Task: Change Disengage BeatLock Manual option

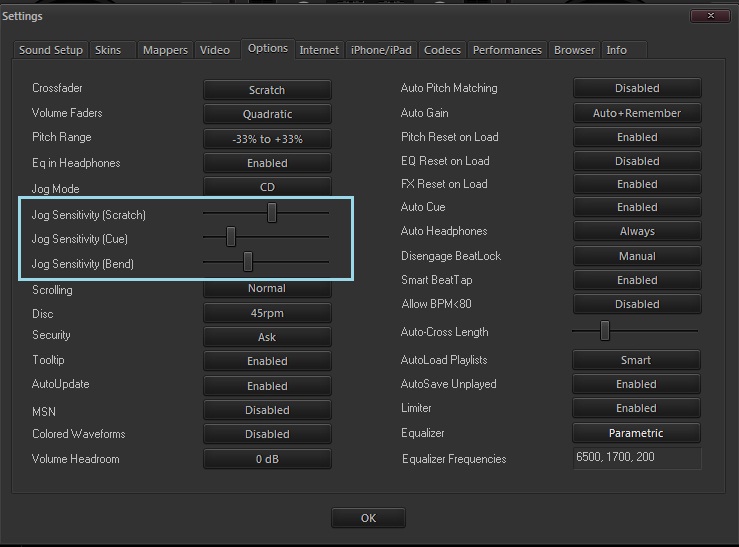Action: pos(637,256)
